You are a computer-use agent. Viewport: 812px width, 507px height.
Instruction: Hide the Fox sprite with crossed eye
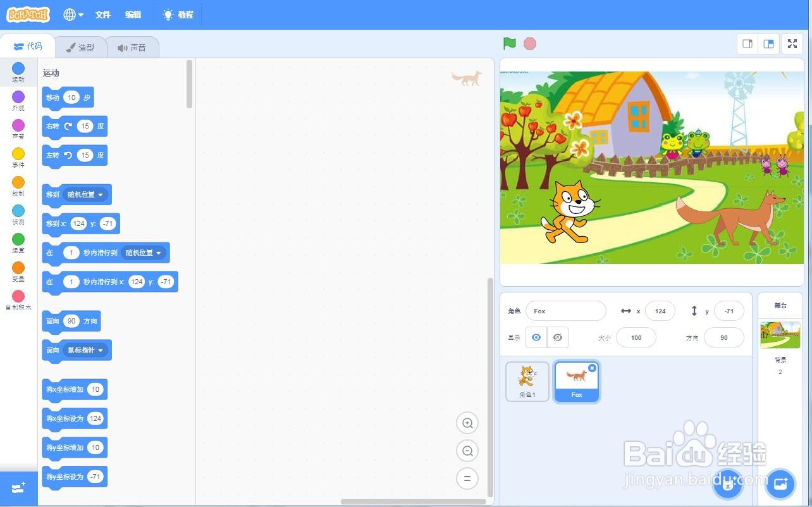pyautogui.click(x=558, y=337)
